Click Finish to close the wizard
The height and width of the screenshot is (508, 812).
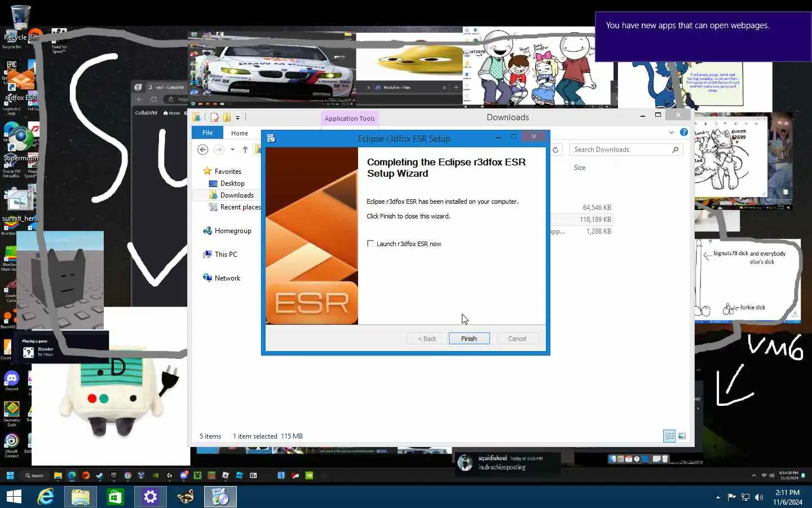469,339
